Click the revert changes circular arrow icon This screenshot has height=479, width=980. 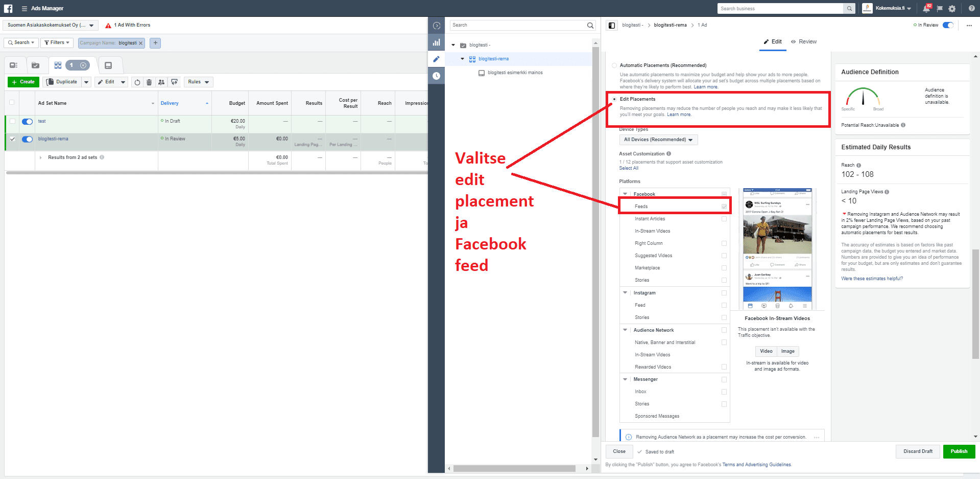click(x=137, y=82)
